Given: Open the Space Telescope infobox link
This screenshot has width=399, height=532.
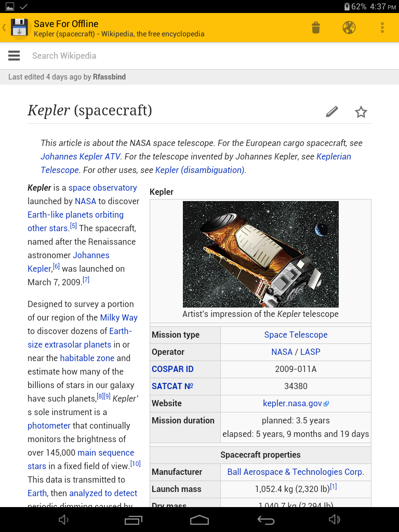Looking at the screenshot, I should (x=296, y=335).
